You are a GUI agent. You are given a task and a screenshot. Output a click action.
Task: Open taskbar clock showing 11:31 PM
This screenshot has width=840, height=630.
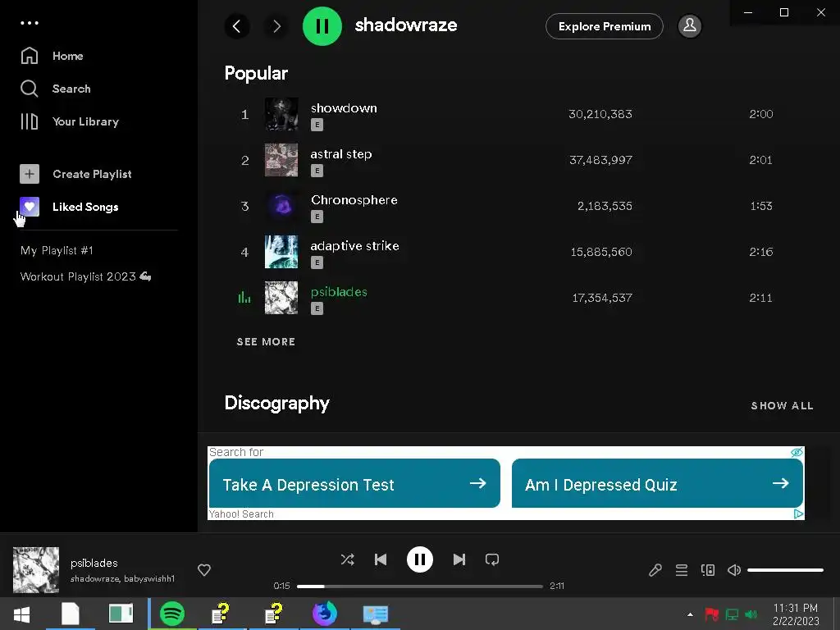point(796,614)
